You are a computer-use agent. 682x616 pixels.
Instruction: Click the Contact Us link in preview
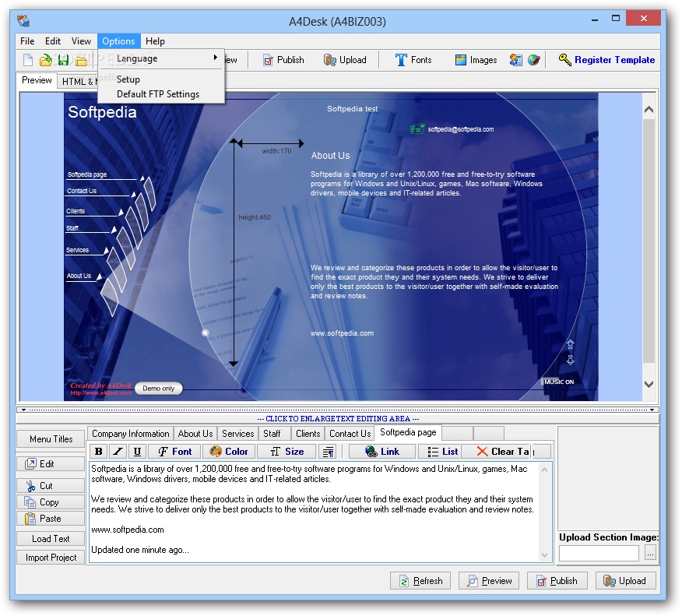pyautogui.click(x=82, y=191)
